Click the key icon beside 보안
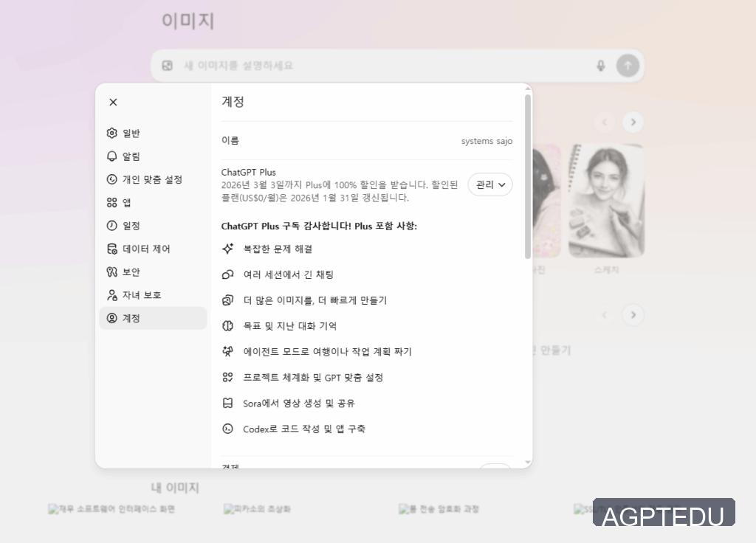 (112, 271)
